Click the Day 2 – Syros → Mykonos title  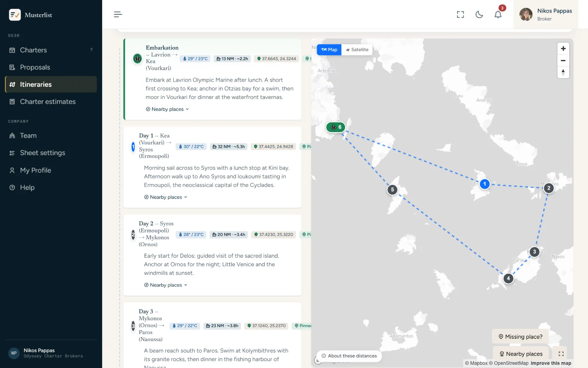156,234
